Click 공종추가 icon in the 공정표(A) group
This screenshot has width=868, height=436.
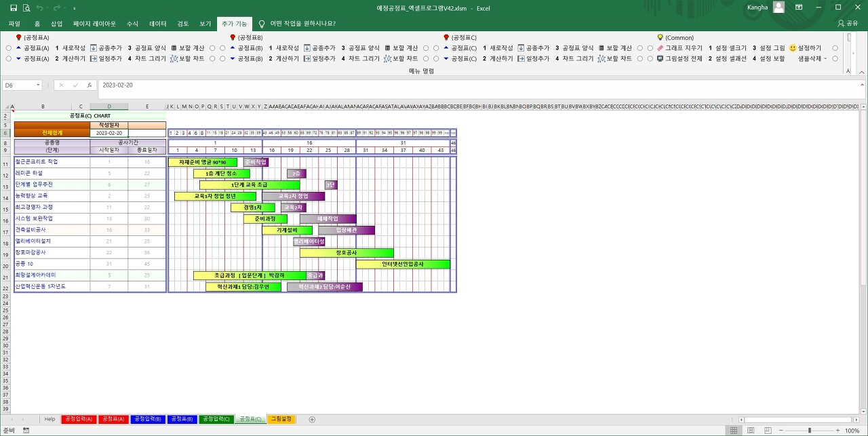point(93,48)
